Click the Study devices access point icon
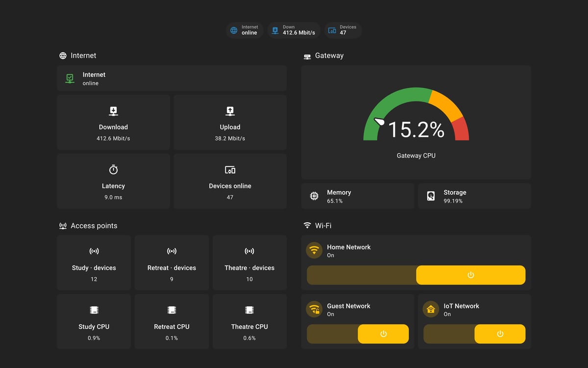Image resolution: width=588 pixels, height=368 pixels. [x=94, y=251]
